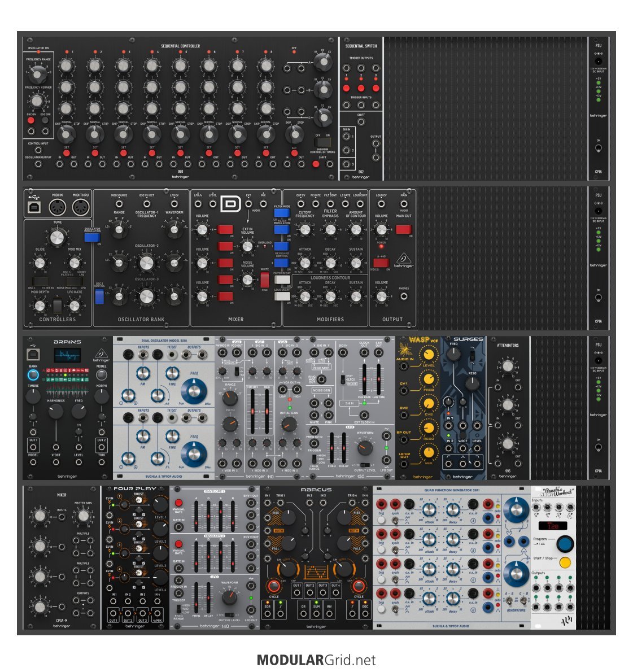Click the Control Input jack on the 960
Viewport: 633px width, 672px height.
38,150
